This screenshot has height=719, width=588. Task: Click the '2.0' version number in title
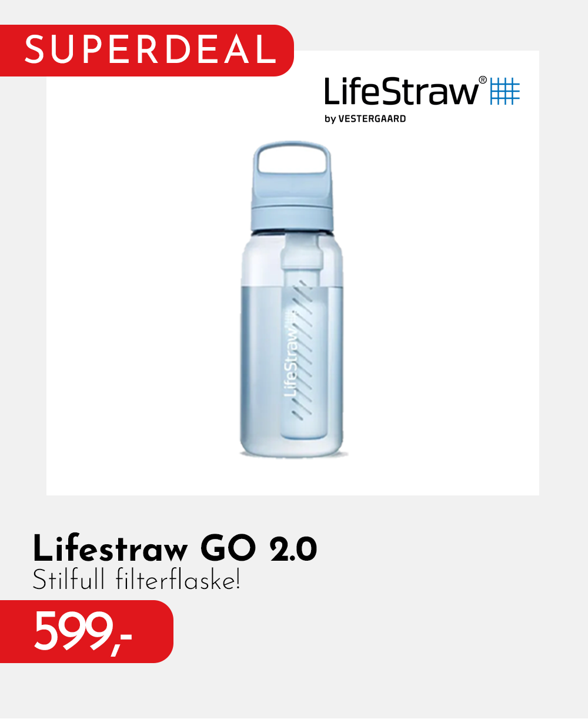[x=293, y=550]
